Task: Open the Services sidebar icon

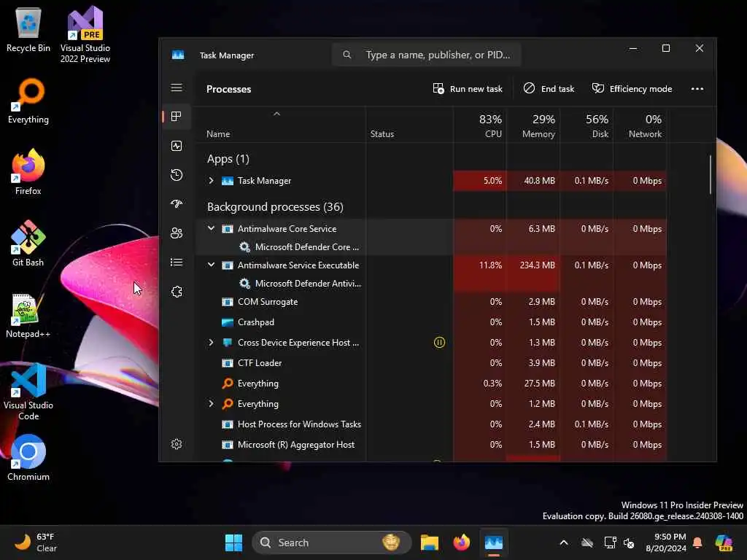Action: (x=177, y=292)
